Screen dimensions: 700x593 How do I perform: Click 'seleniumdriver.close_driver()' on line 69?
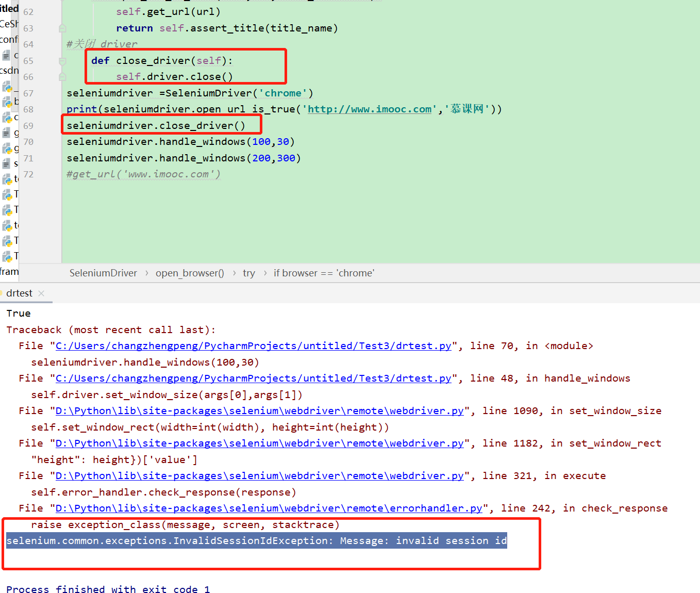(156, 126)
